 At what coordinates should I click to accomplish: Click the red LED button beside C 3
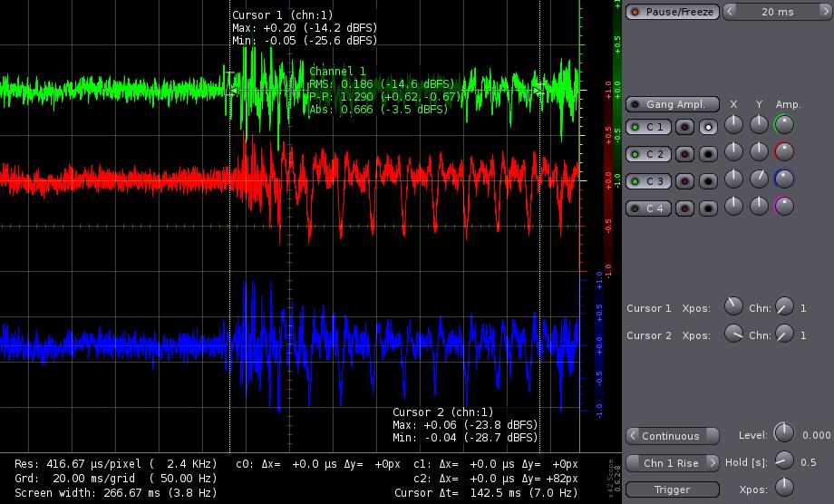[684, 181]
